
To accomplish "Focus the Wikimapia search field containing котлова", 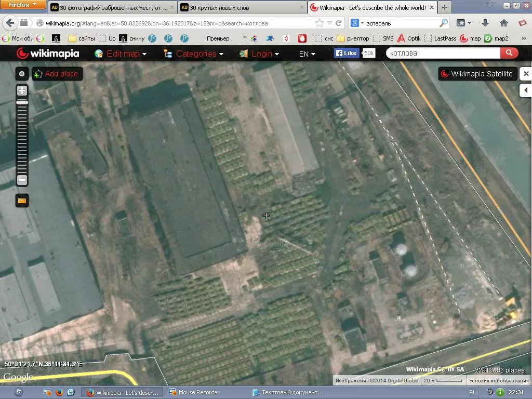I will click(x=443, y=53).
